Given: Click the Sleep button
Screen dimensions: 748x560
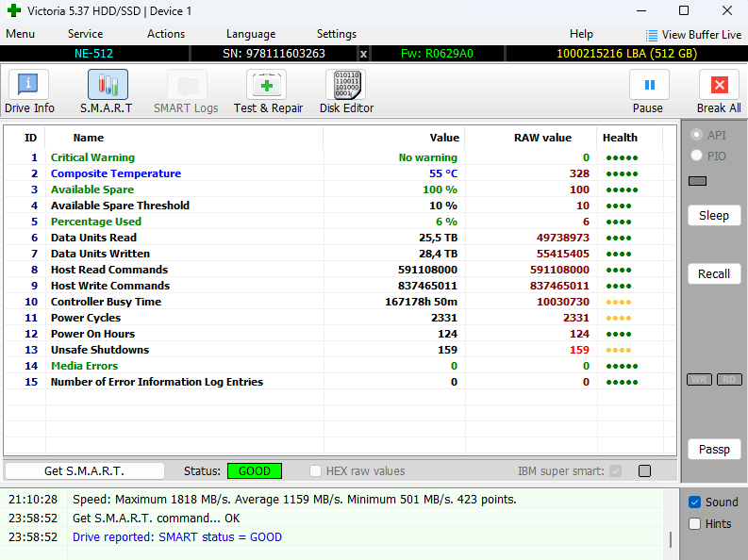Looking at the screenshot, I should click(714, 216).
